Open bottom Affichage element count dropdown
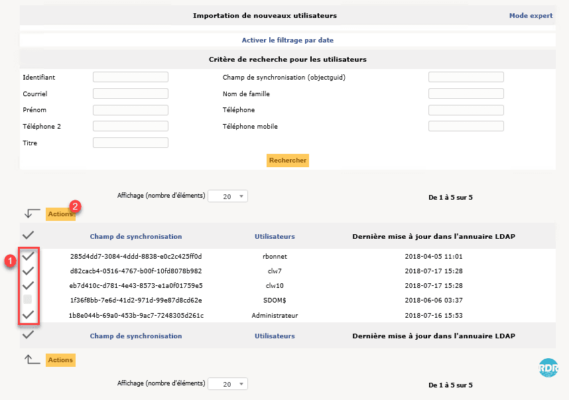 (228, 384)
